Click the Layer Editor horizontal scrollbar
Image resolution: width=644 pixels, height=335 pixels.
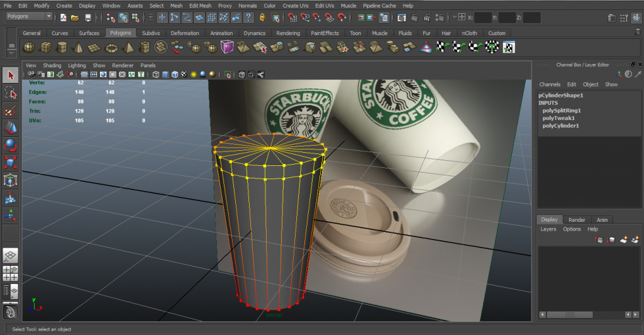[x=570, y=315]
